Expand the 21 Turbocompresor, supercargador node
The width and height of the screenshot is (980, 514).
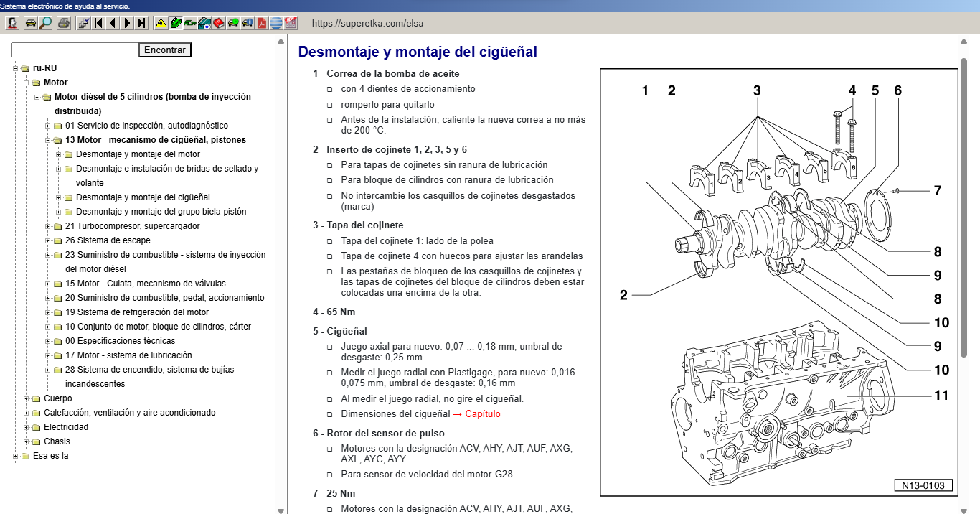(48, 226)
